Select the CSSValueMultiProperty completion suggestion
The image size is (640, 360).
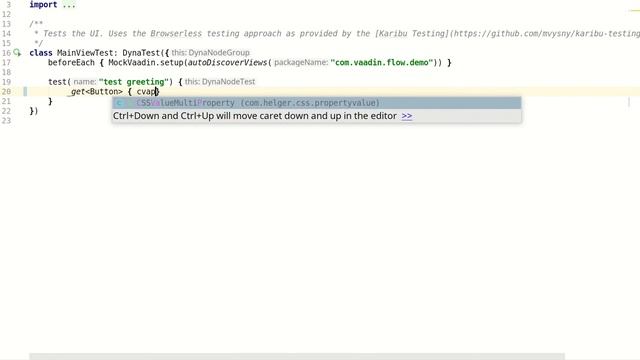click(317, 103)
